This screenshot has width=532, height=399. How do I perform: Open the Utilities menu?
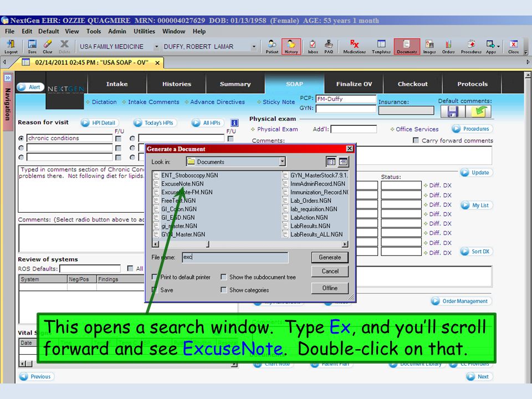144,31
